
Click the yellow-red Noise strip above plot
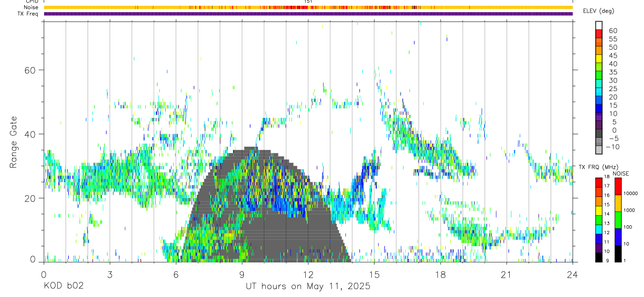coord(308,7)
